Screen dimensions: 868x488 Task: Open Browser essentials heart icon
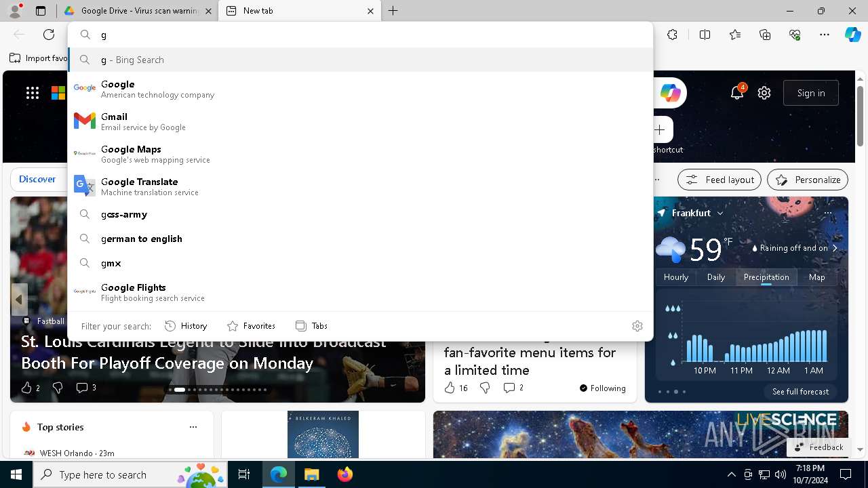[x=795, y=35]
